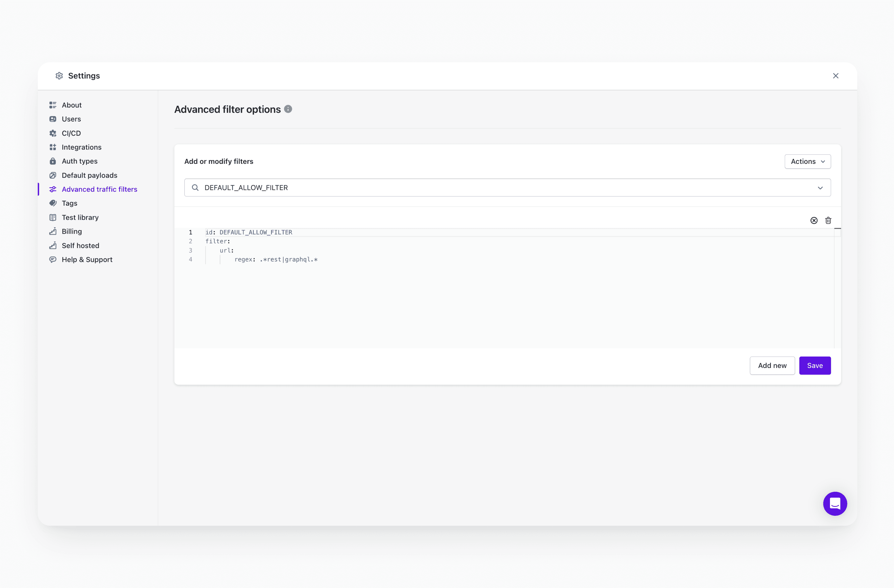
Task: Delete the filter using the trash icon
Action: tap(828, 220)
